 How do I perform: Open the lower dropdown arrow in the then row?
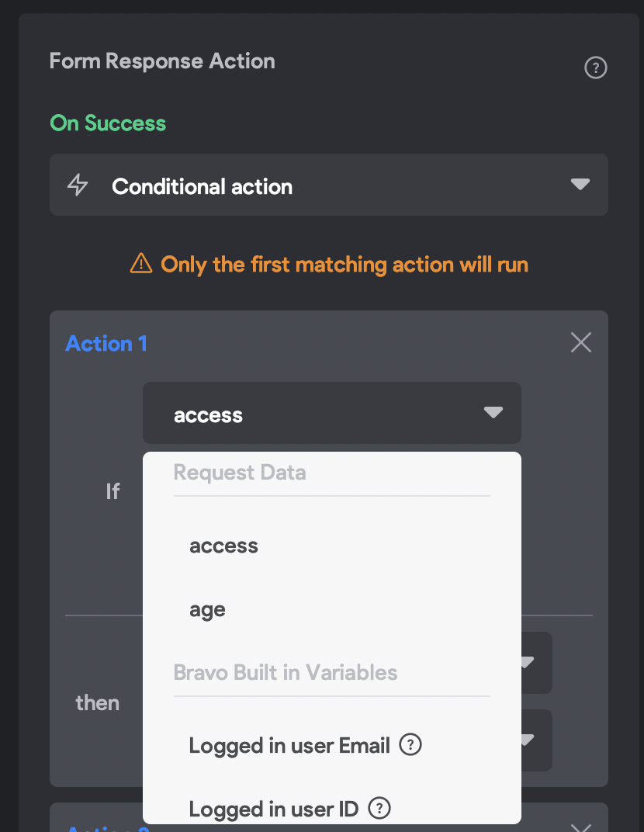coord(528,740)
